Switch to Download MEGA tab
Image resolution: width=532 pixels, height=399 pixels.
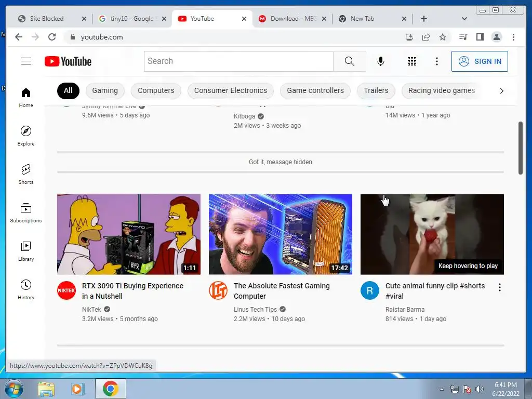(292, 19)
